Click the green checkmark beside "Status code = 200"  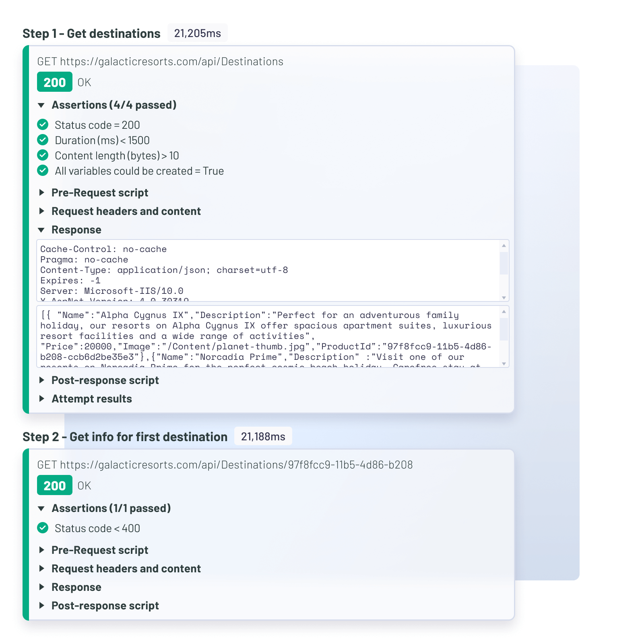point(43,125)
